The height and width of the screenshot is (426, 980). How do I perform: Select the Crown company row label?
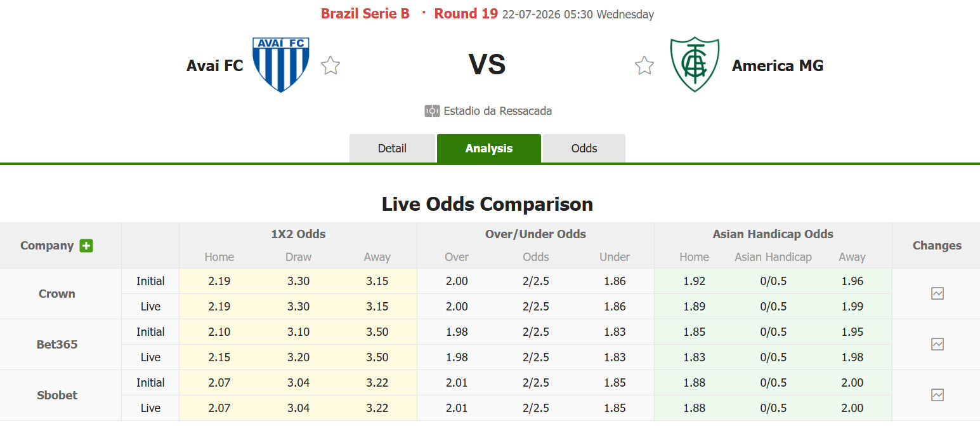tap(57, 294)
